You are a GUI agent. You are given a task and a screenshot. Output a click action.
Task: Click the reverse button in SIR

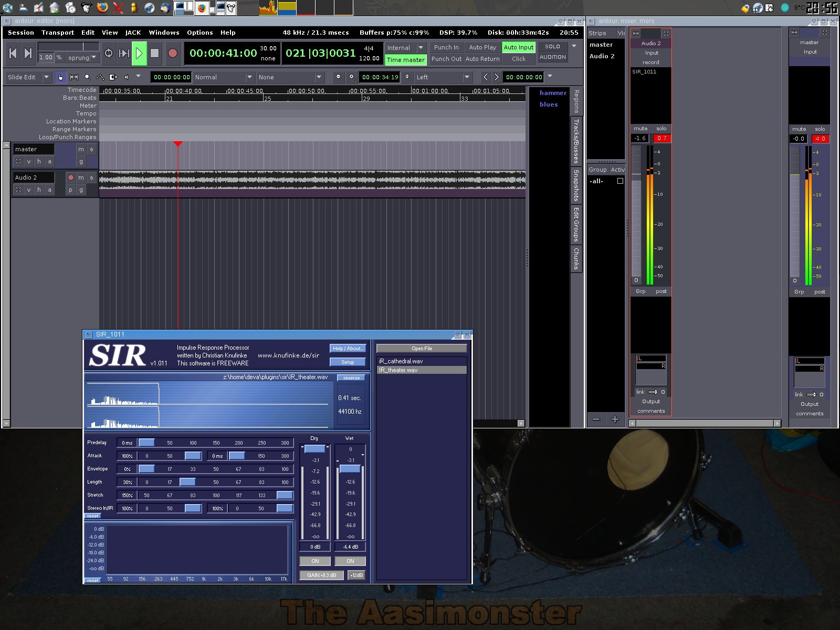[x=351, y=378]
